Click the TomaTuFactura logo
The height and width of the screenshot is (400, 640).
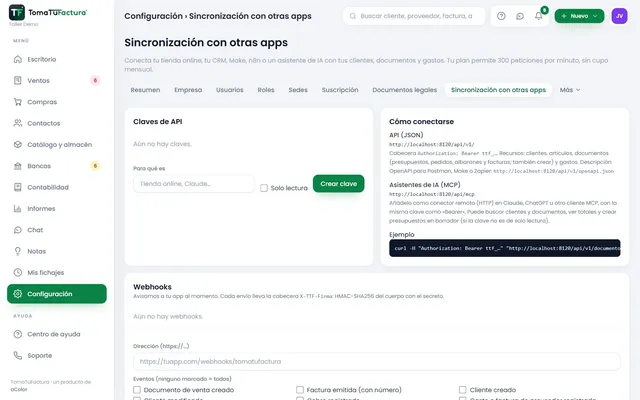pyautogui.click(x=48, y=13)
